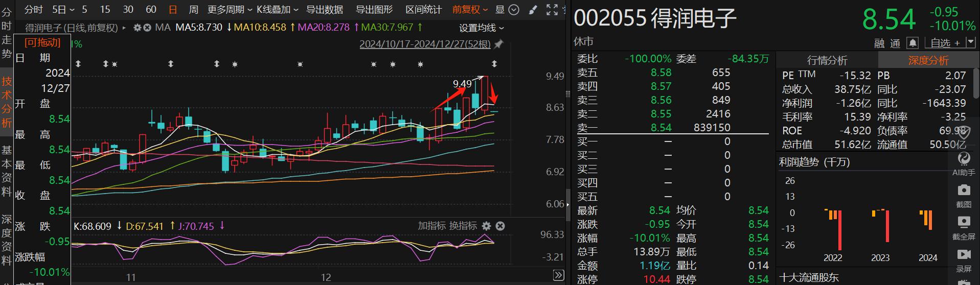Toggle the 显 display options circle
The image size is (980, 285).
click(514, 10)
